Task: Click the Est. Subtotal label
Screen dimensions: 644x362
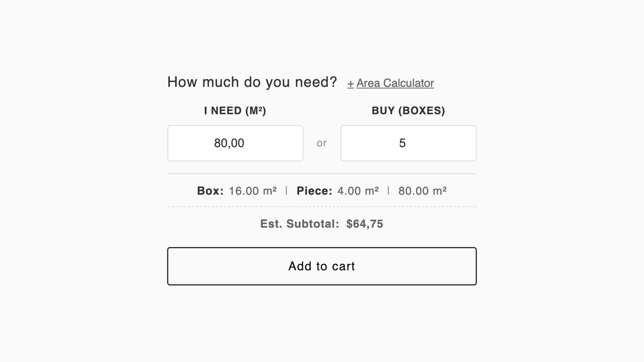Action: coord(299,224)
